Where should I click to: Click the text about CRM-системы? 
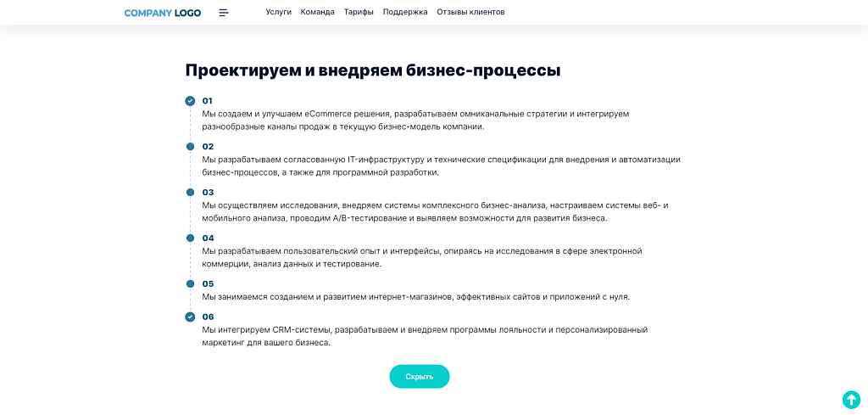[x=425, y=336]
